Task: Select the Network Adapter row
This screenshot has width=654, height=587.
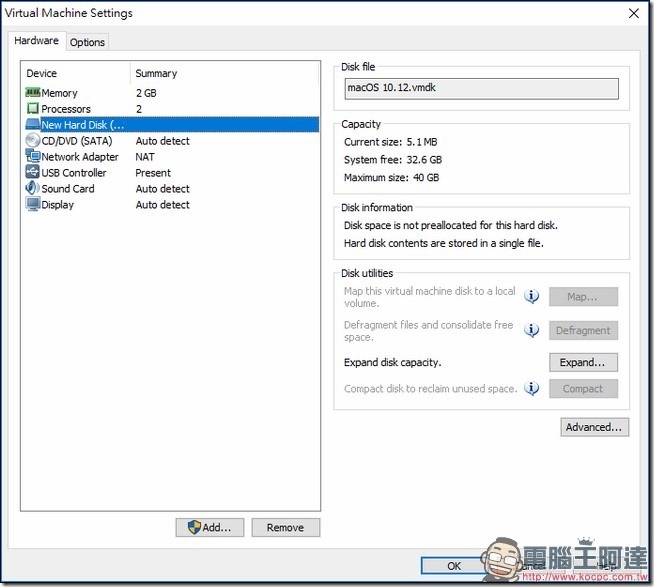Action: (x=171, y=156)
